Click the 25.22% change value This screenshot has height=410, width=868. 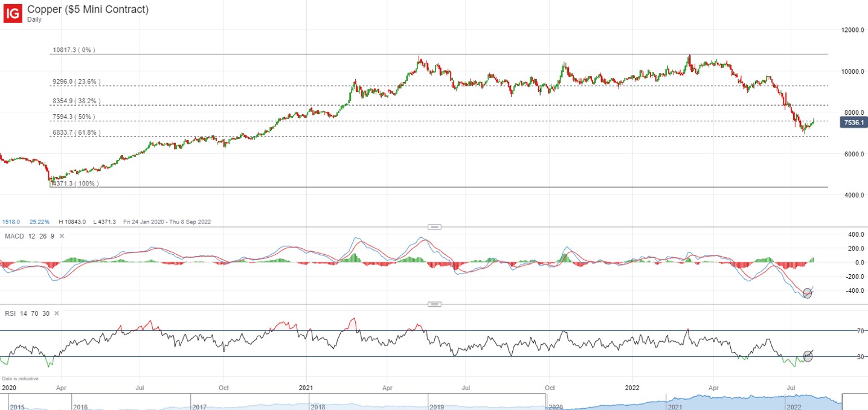[39, 222]
